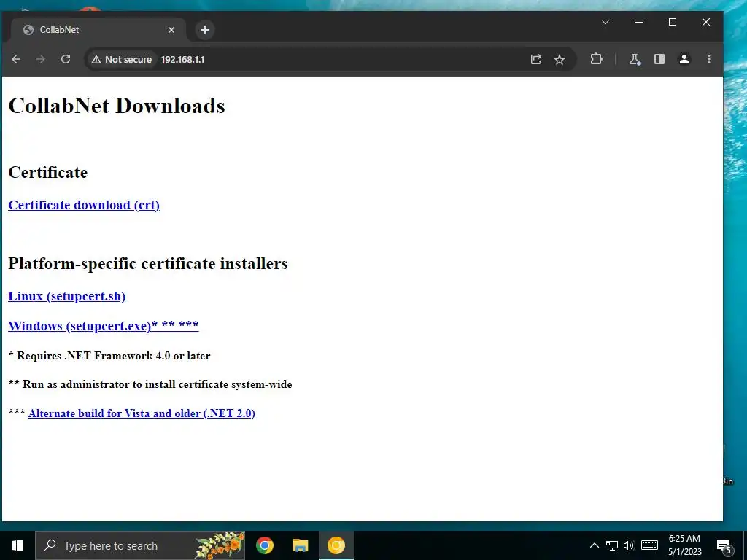
Task: Open File Explorer from taskbar
Action: click(x=300, y=545)
